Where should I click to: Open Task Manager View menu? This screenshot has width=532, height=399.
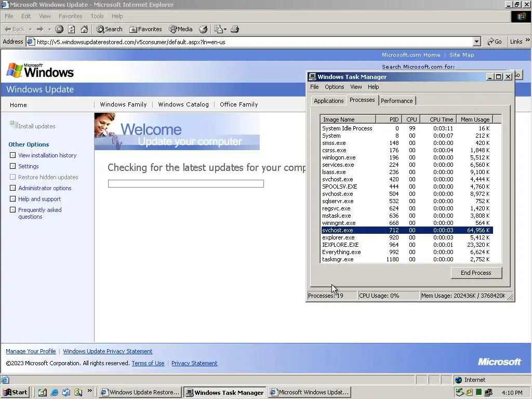356,87
